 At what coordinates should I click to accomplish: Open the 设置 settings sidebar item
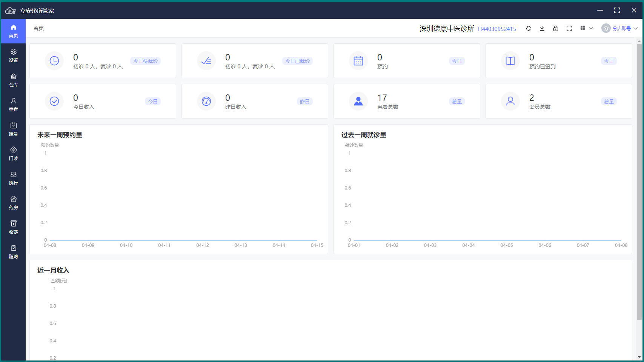[13, 55]
